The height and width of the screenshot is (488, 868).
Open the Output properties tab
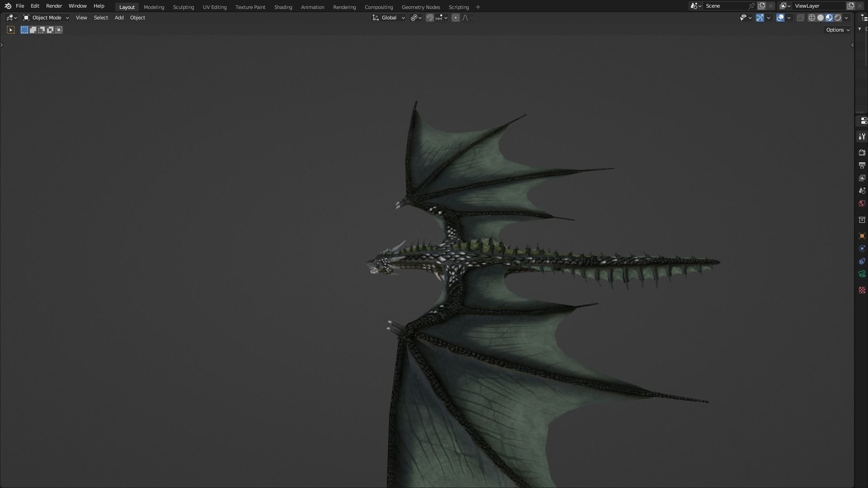(x=862, y=165)
